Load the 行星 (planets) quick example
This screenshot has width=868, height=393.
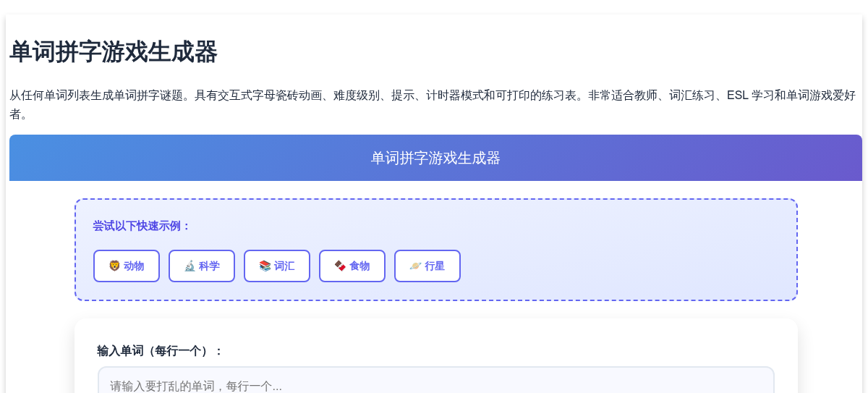coord(427,266)
